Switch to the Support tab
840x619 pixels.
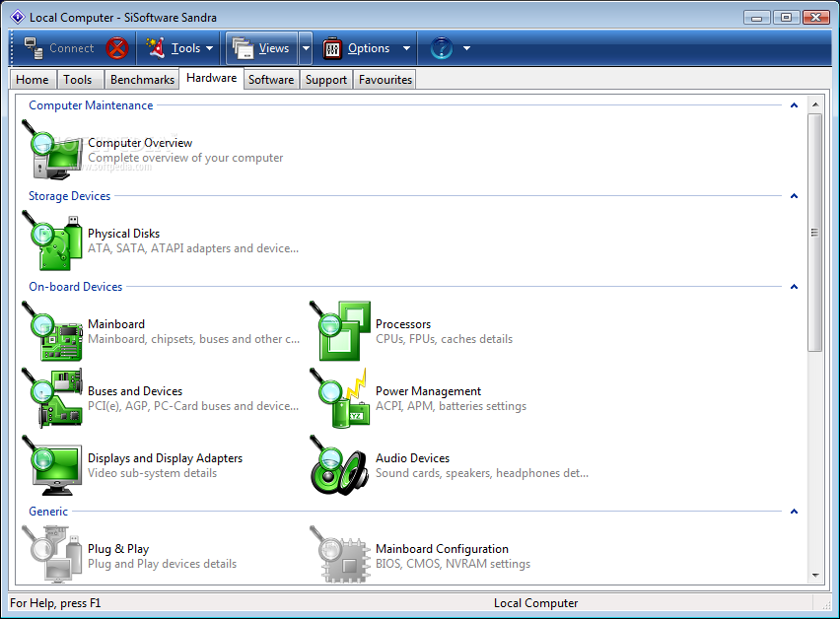(326, 80)
